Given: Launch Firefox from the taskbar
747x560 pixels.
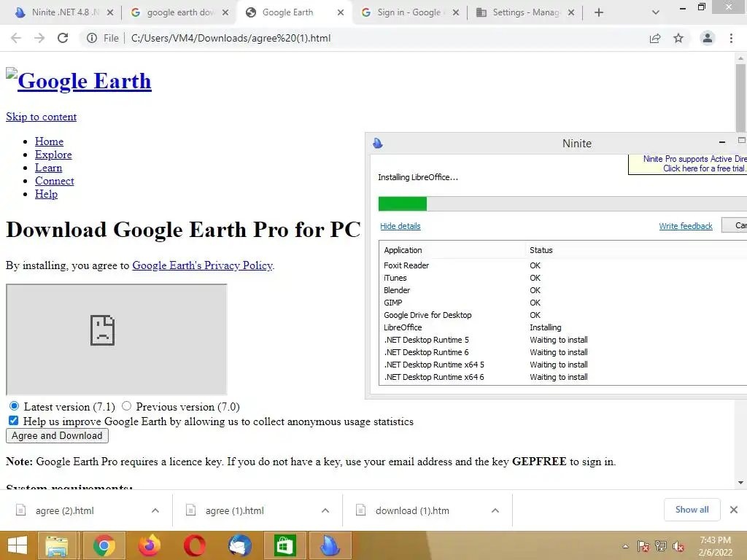Looking at the screenshot, I should (x=150, y=545).
